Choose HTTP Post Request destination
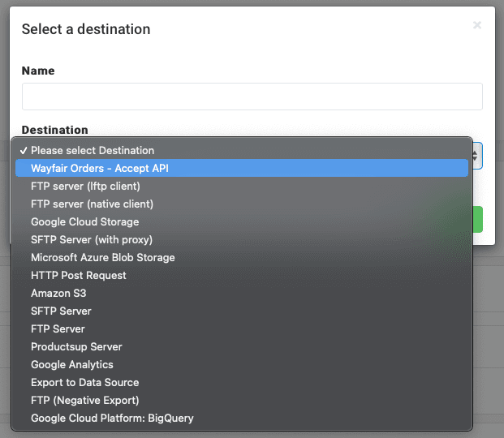Viewport: 504px width, 438px height. coord(79,275)
